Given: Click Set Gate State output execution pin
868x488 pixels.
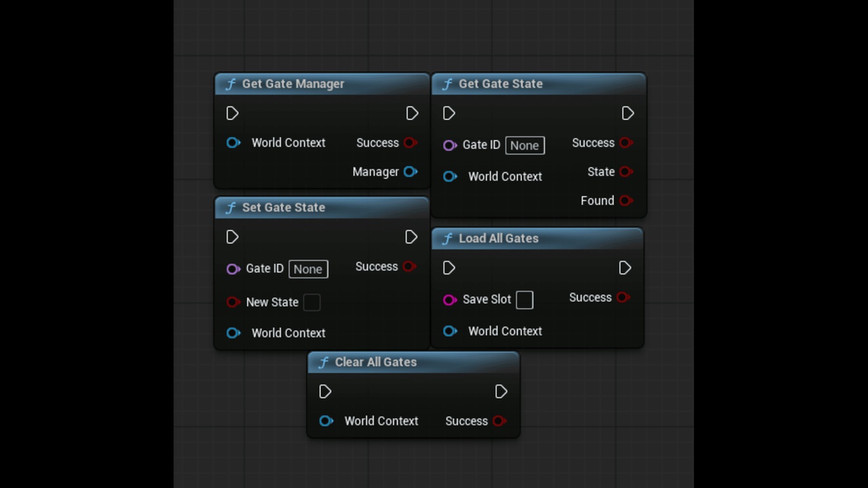Looking at the screenshot, I should coord(412,237).
